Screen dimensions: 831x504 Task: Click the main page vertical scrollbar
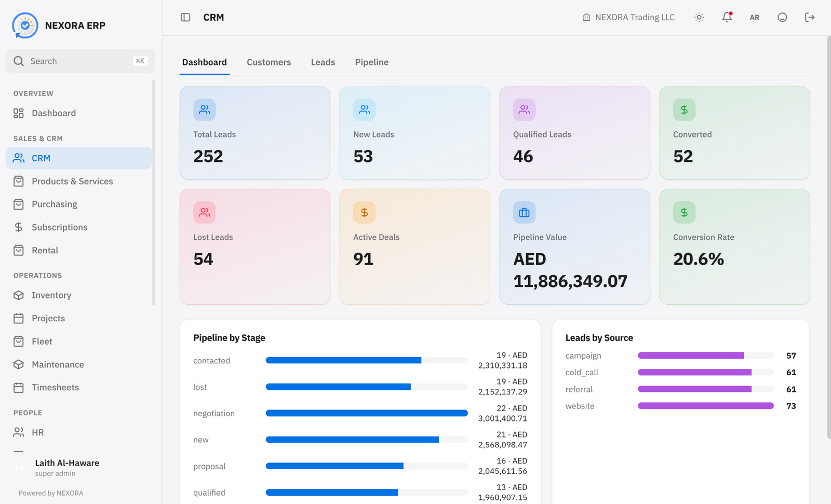pos(829,238)
